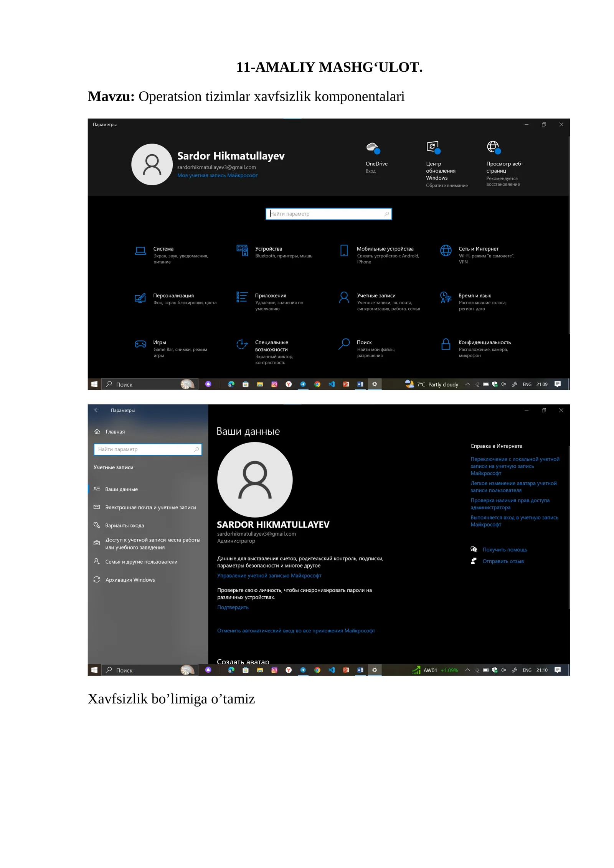Click the OneDrive cloud status icon
Screen dimensions: 614x868
[373, 148]
